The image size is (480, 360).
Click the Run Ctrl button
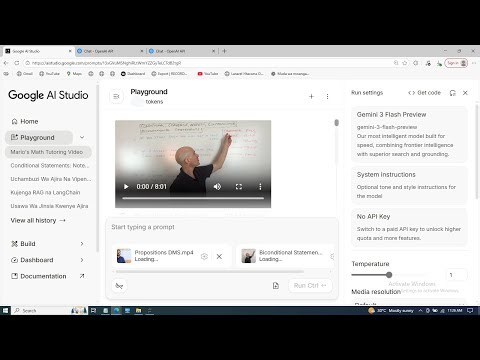coord(310,286)
